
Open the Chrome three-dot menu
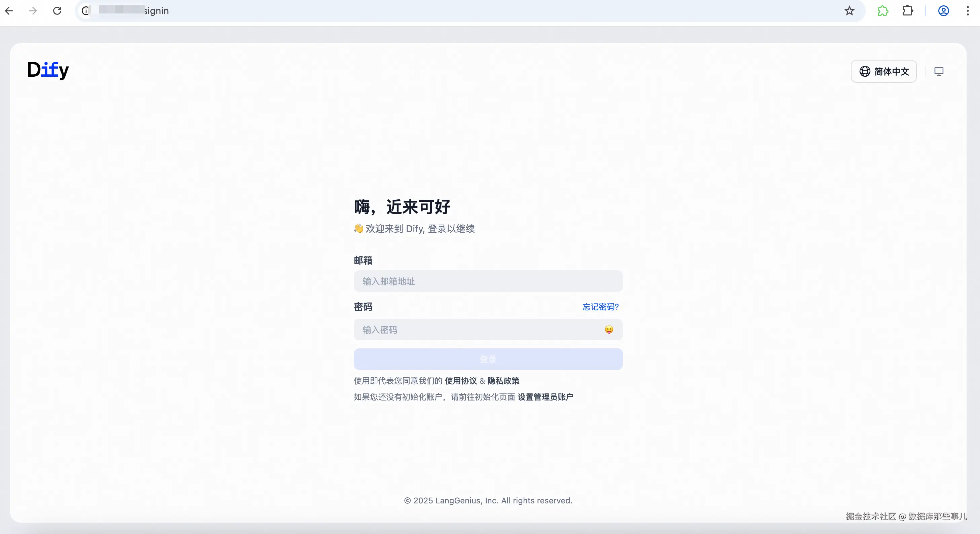pyautogui.click(x=968, y=11)
